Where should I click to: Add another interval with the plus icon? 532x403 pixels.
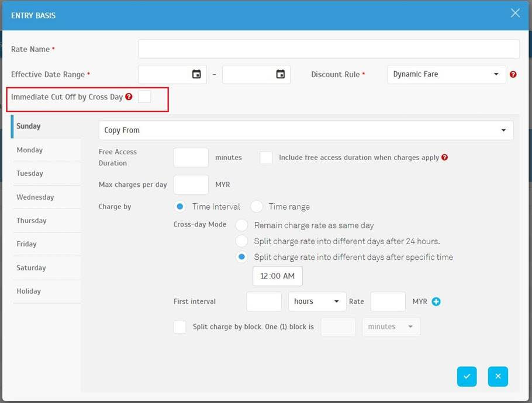tap(436, 302)
